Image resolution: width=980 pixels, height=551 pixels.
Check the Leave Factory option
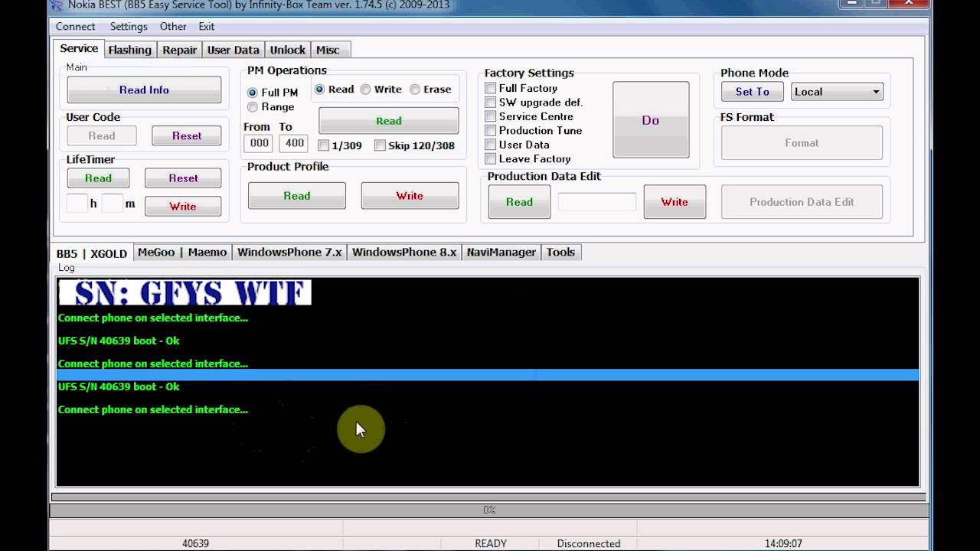pyautogui.click(x=491, y=159)
